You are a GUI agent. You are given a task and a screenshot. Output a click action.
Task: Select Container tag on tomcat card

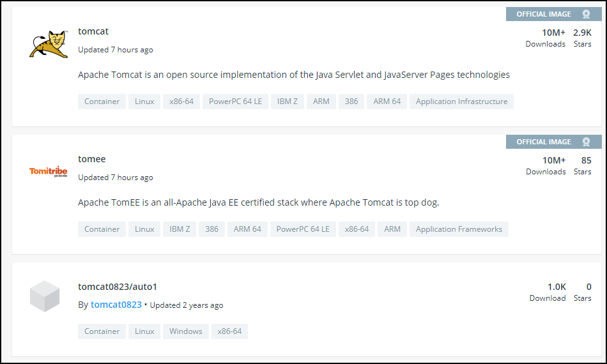pos(102,102)
